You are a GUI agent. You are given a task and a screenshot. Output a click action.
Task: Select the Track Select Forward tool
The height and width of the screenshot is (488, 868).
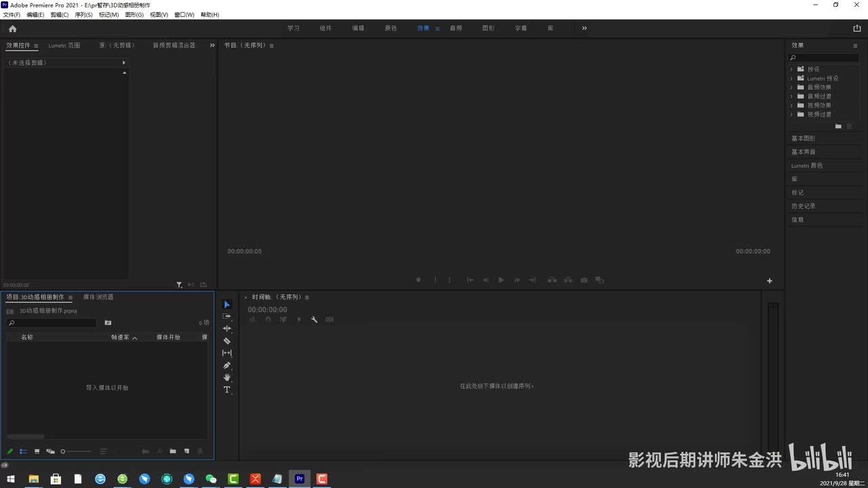point(227,317)
